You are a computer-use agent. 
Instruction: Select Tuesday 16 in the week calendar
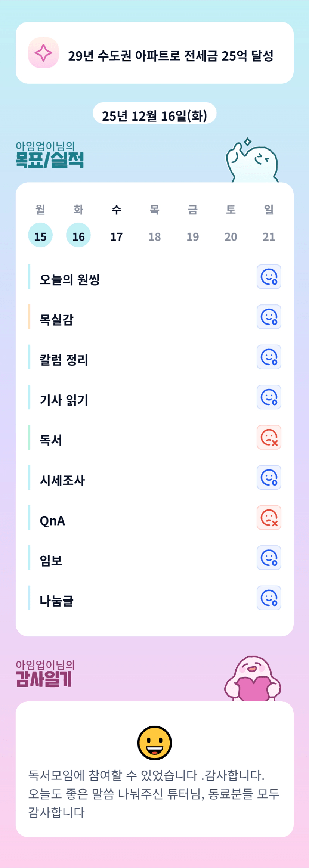(x=78, y=235)
